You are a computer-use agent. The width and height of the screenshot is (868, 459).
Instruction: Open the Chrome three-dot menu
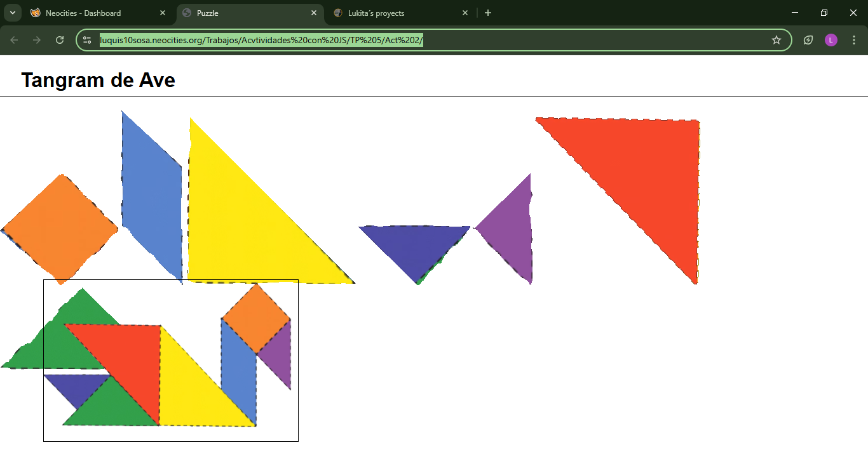853,40
